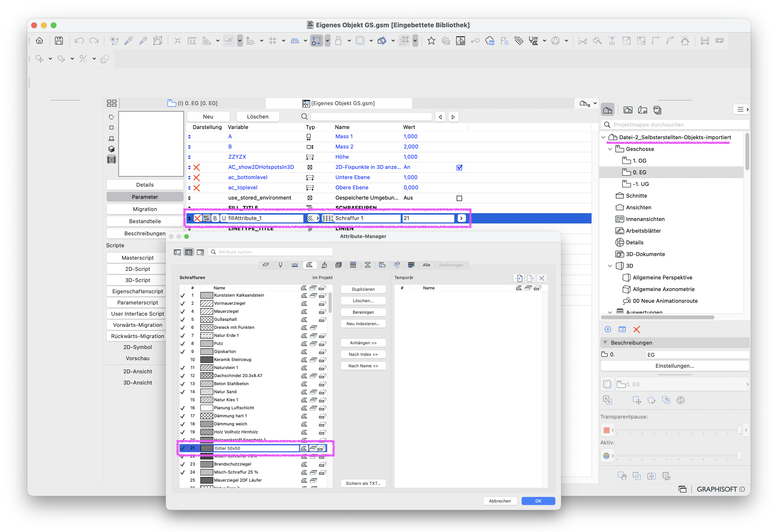Toggle unique U flag for fillAttribute_1
This screenshot has width=778, height=532.
(x=224, y=218)
